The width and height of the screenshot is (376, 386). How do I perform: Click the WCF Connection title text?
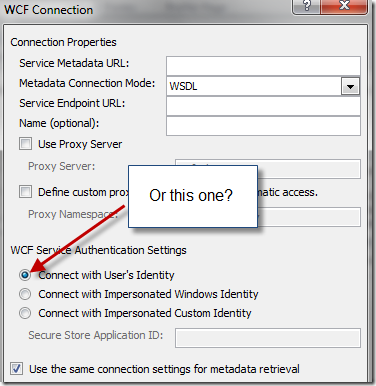49,10
